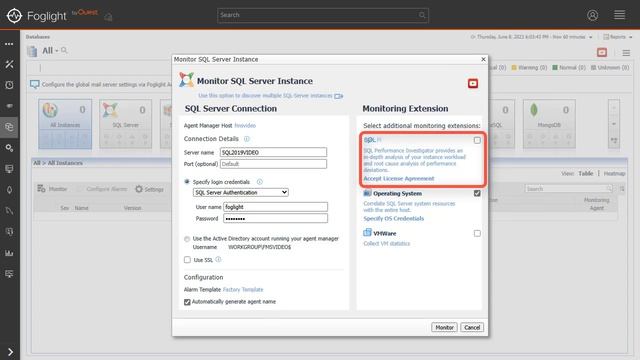This screenshot has height=360, width=640.
Task: Click the Port optional input field
Action: click(x=273, y=164)
